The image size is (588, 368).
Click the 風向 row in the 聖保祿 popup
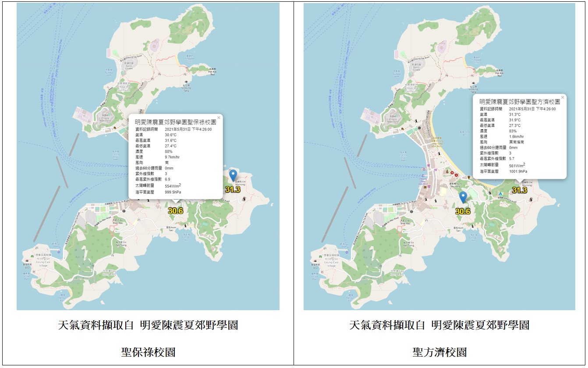pyautogui.click(x=152, y=163)
